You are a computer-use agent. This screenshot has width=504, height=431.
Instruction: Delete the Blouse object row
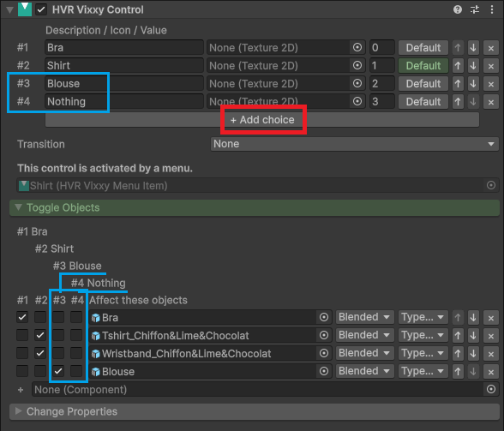pos(491,372)
